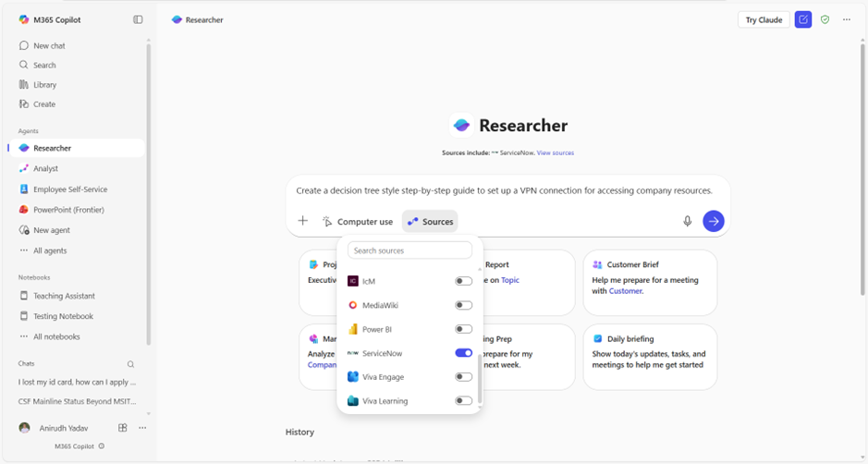This screenshot has height=464, width=868.
Task: Click the left sidebar scrollbar
Action: (148, 194)
